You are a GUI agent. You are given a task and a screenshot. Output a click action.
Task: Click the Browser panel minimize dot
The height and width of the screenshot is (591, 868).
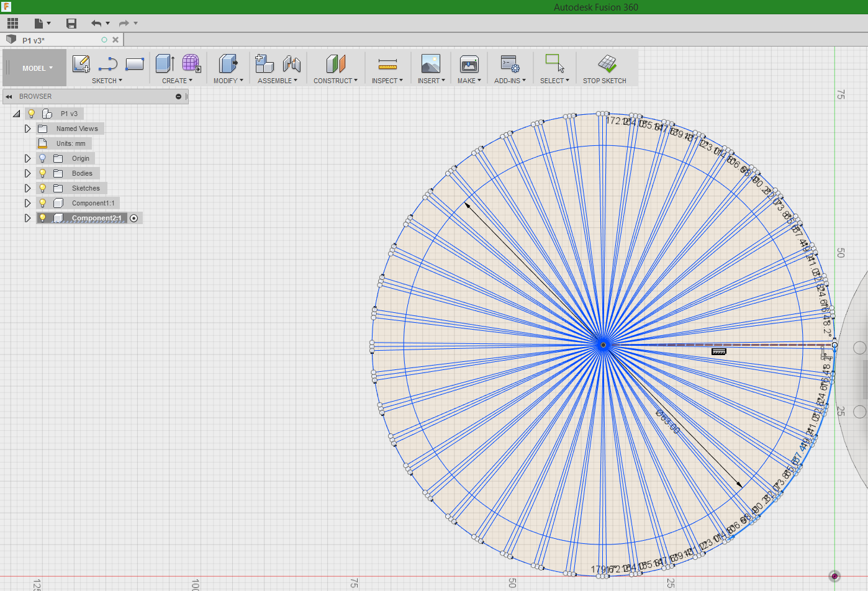tap(178, 96)
